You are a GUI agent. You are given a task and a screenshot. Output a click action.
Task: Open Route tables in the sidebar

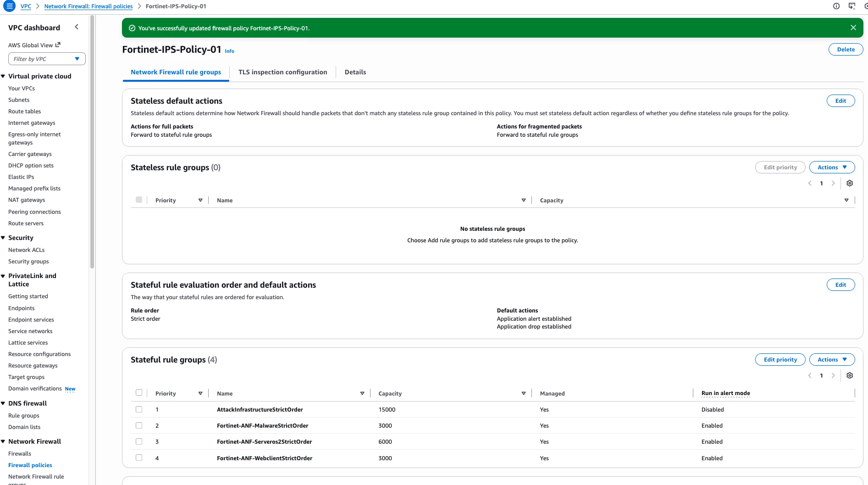point(25,111)
